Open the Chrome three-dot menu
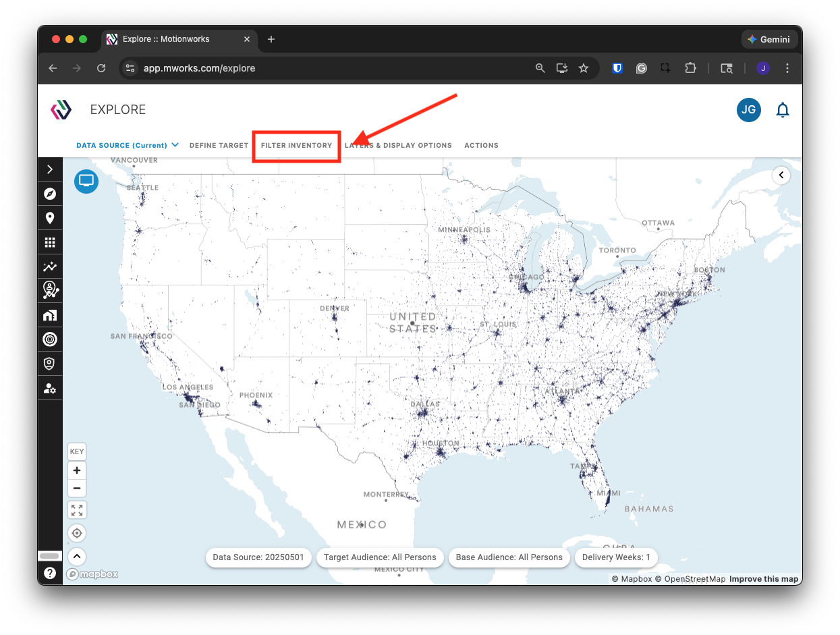 pos(787,68)
